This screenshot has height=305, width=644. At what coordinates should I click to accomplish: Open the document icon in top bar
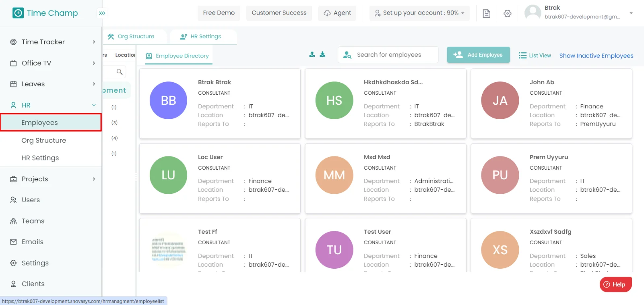pyautogui.click(x=486, y=13)
